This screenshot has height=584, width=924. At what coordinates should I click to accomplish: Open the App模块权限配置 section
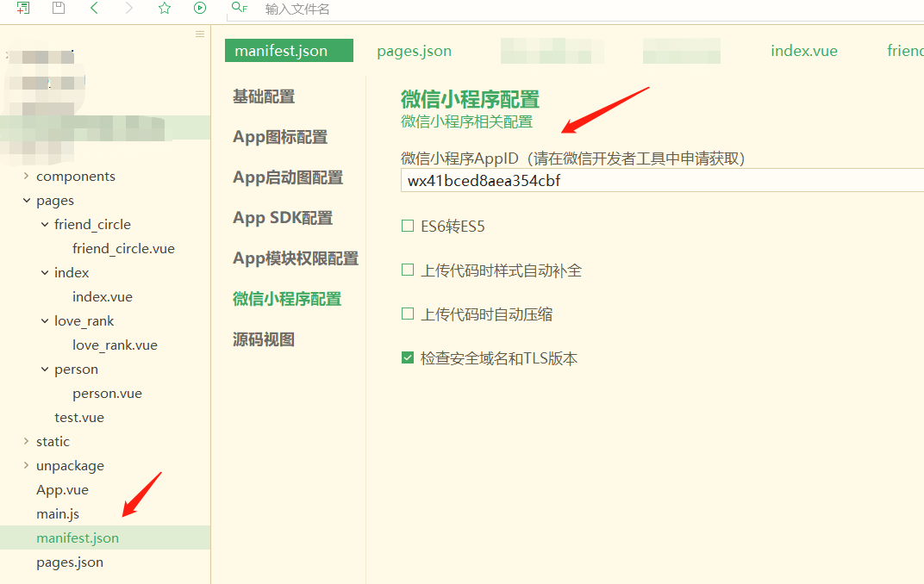pos(296,258)
